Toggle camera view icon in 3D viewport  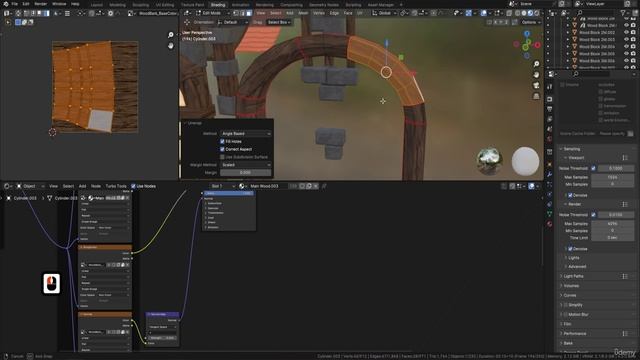(536, 85)
